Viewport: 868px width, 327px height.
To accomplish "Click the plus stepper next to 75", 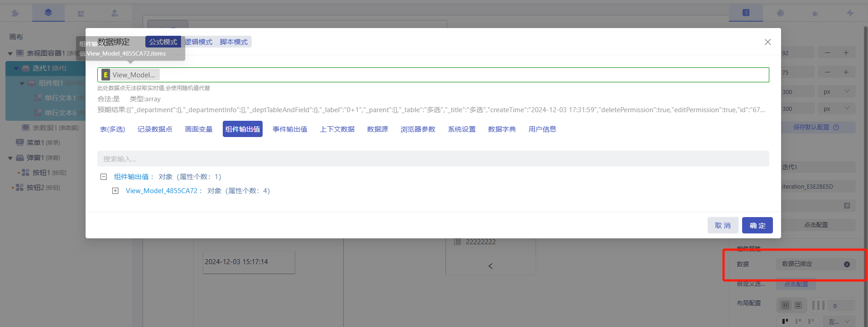I will pos(846,72).
